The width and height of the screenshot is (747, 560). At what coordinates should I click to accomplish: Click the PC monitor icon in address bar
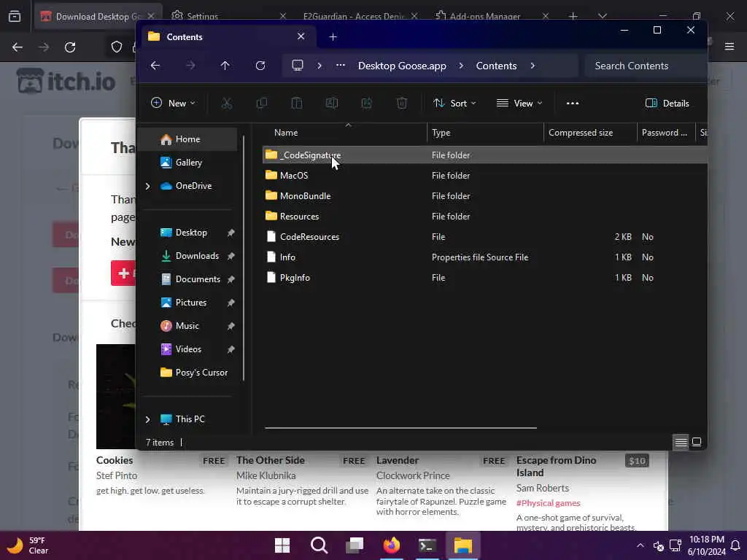[298, 66]
